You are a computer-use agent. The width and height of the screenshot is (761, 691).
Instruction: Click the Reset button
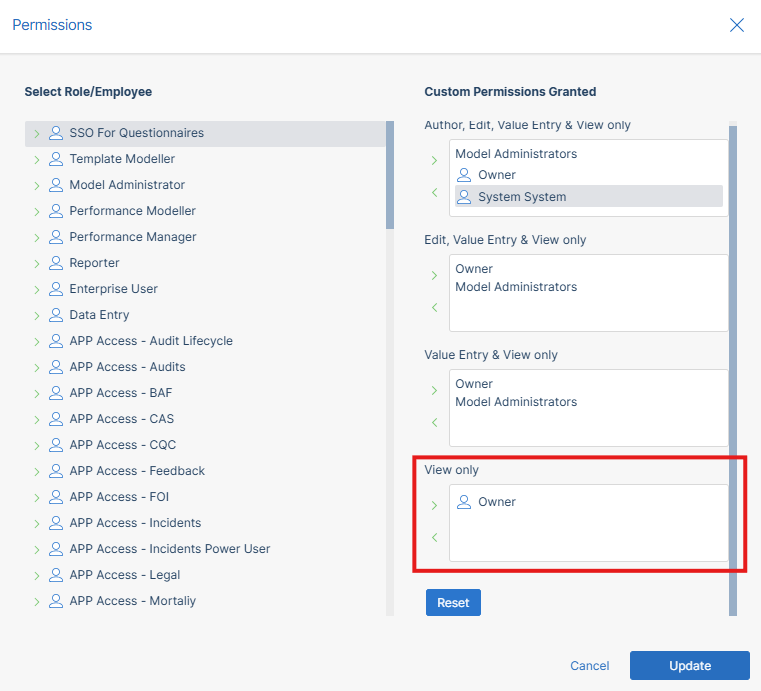pos(453,603)
